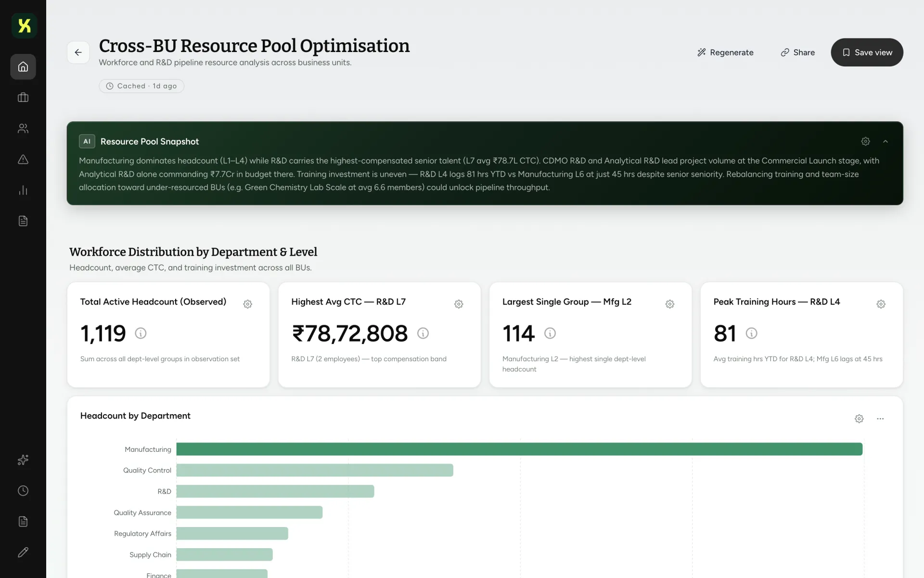The image size is (924, 578).
Task: Click the Regenerate button
Action: coord(725,53)
